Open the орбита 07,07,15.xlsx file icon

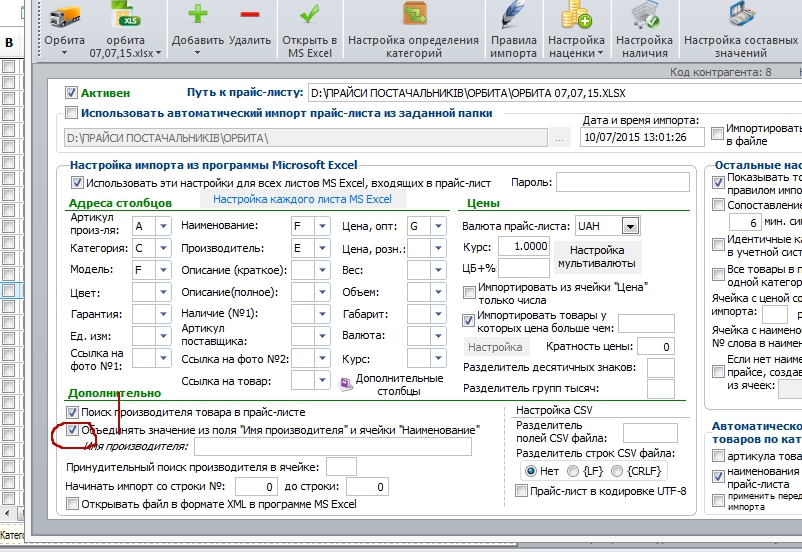[x=126, y=14]
